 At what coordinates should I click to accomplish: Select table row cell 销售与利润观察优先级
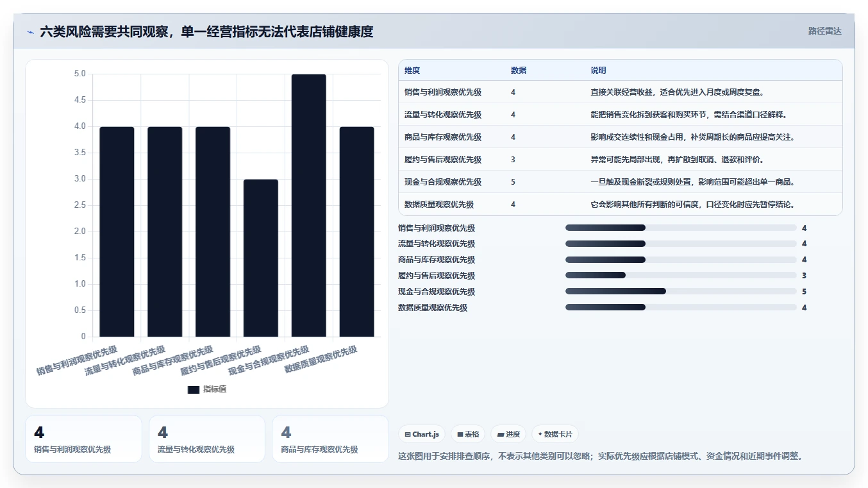(x=443, y=92)
